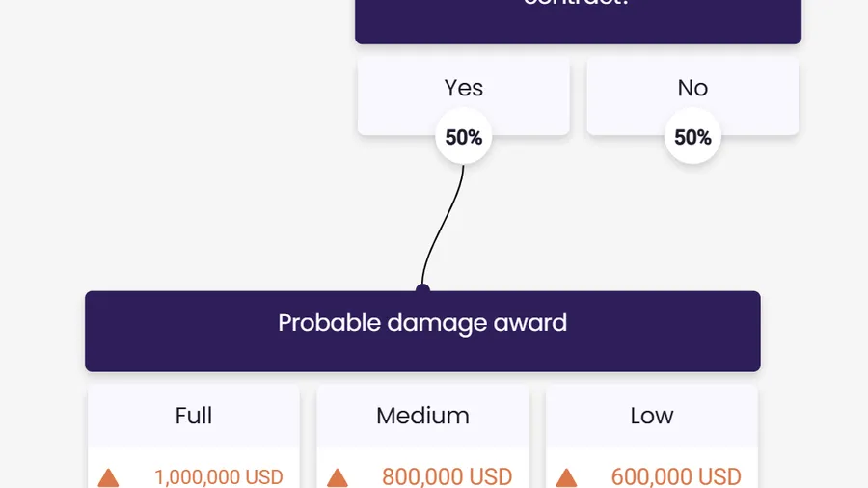Choose the Low damage scenario header
This screenshot has width=868, height=488.
pos(652,416)
